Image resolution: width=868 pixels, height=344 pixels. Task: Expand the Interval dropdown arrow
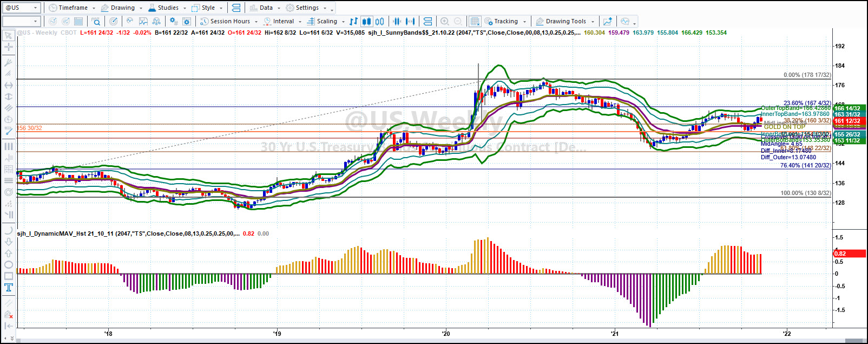tap(300, 22)
